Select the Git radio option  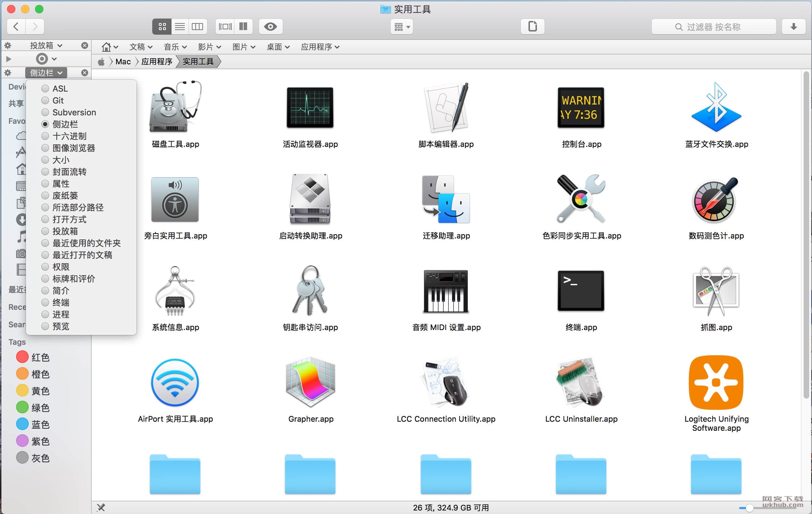tap(45, 100)
